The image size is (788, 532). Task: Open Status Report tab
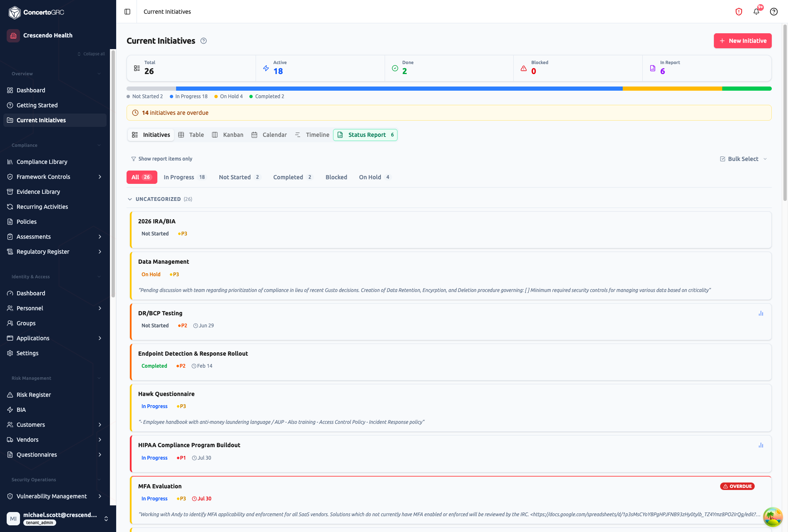[365, 135]
